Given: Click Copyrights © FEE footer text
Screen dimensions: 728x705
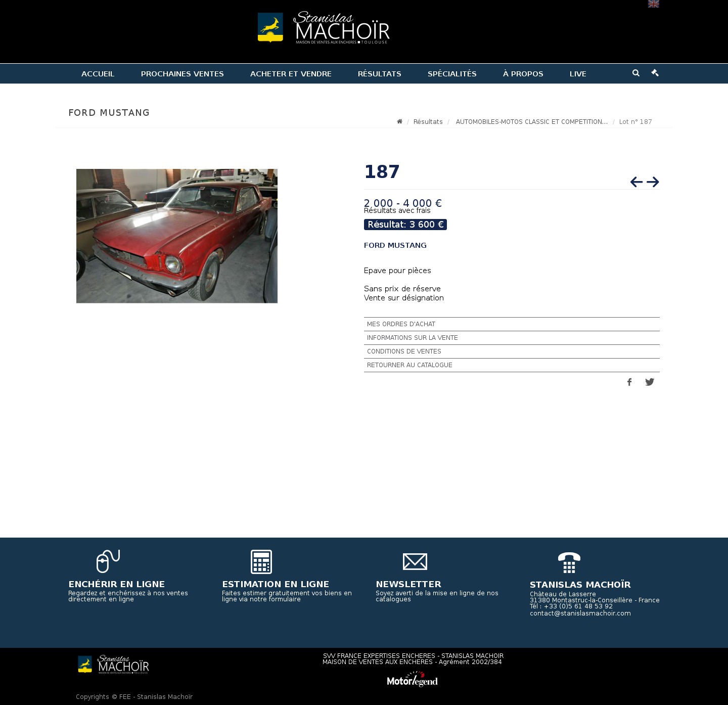Looking at the screenshot, I should [x=134, y=697].
